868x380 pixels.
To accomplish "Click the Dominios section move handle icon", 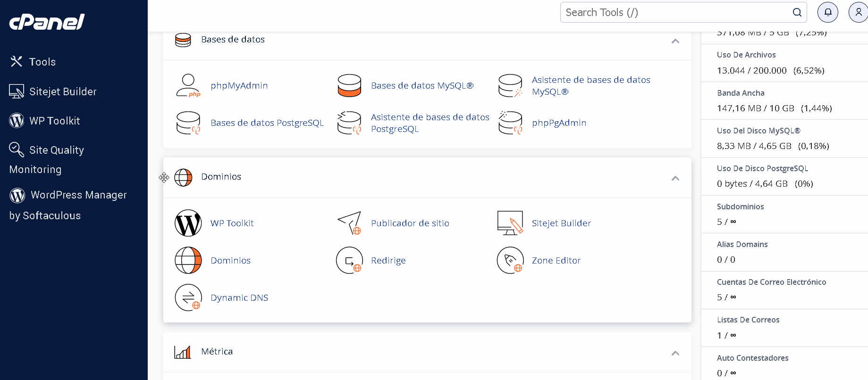I will point(164,177).
